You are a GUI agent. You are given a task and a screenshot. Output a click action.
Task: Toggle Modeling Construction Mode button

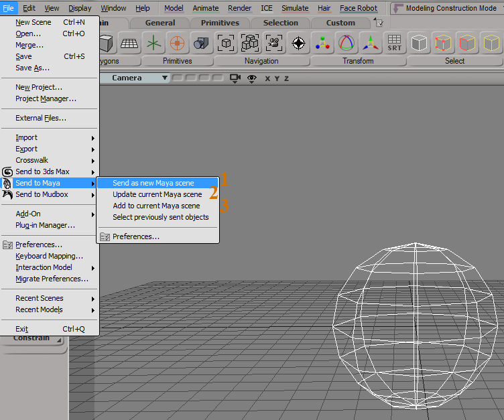[446, 8]
